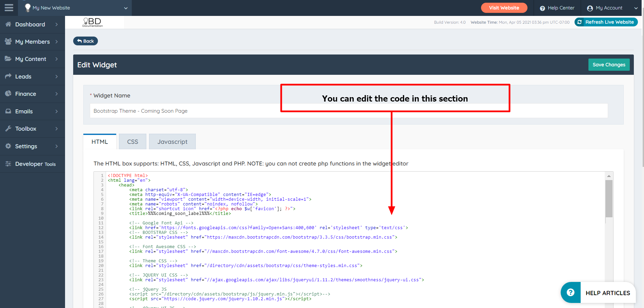644x308 pixels.
Task: Open Emails in the sidebar
Action: (33, 111)
